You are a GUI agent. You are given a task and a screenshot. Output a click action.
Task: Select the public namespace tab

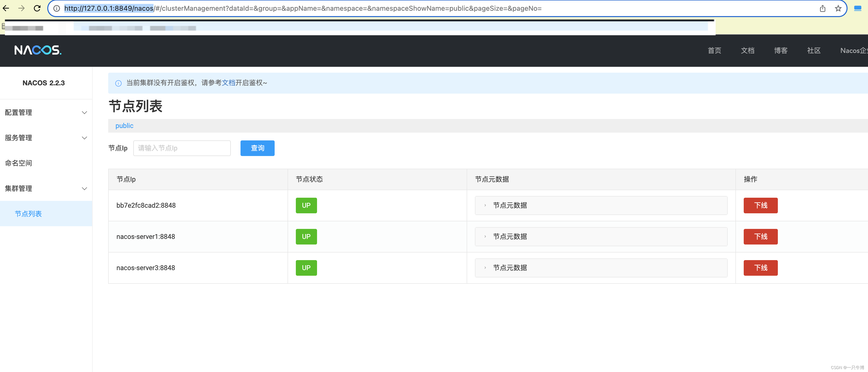tap(124, 126)
